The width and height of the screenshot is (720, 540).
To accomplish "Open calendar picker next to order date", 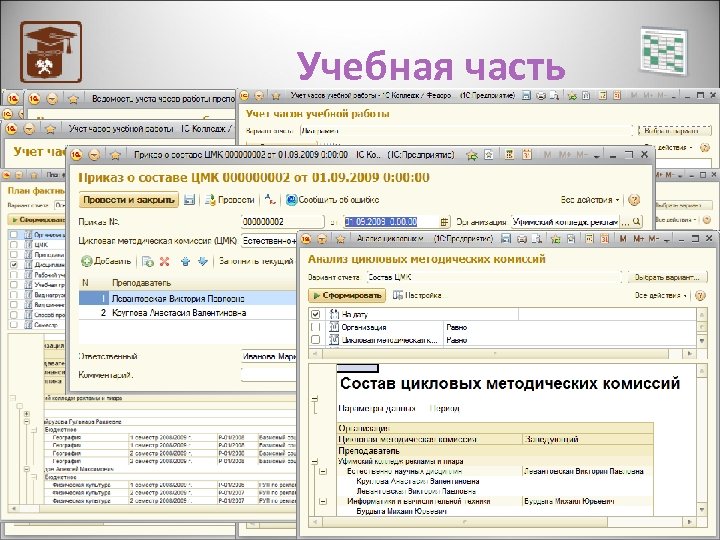I will (x=444, y=222).
